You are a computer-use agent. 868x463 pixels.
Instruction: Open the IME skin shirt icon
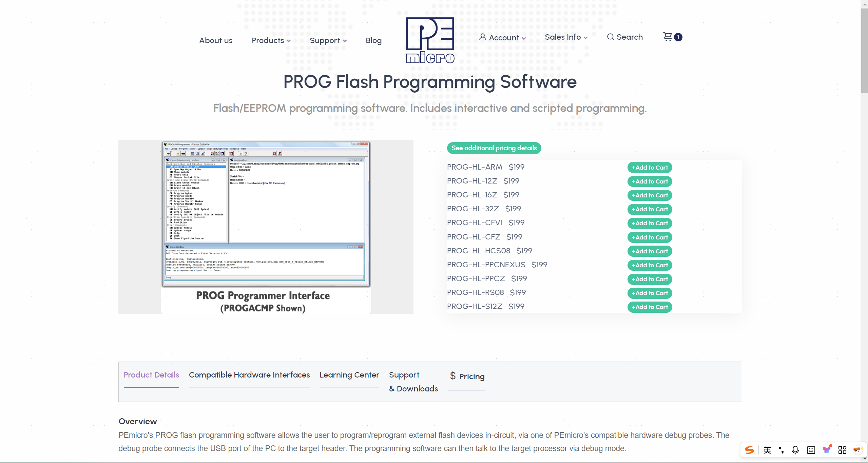point(827,450)
